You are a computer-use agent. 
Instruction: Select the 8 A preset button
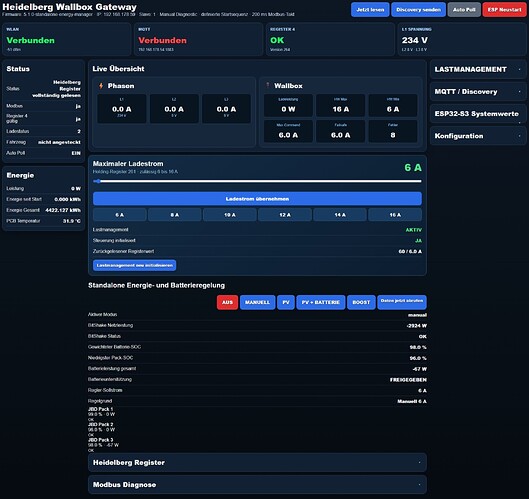coord(175,215)
